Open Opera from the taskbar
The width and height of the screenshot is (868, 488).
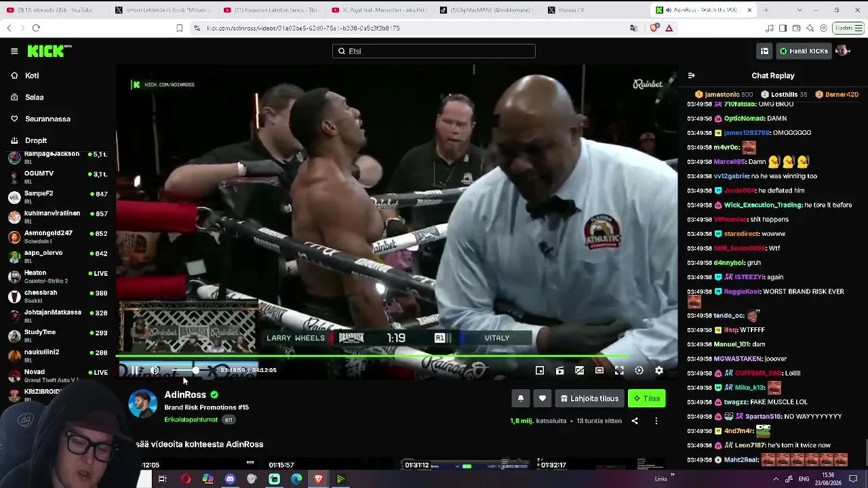(x=185, y=479)
